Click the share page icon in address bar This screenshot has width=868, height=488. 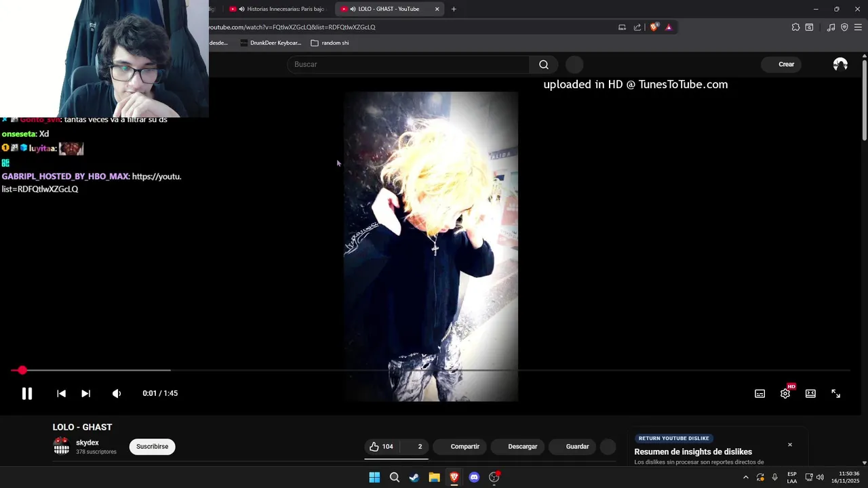637,27
